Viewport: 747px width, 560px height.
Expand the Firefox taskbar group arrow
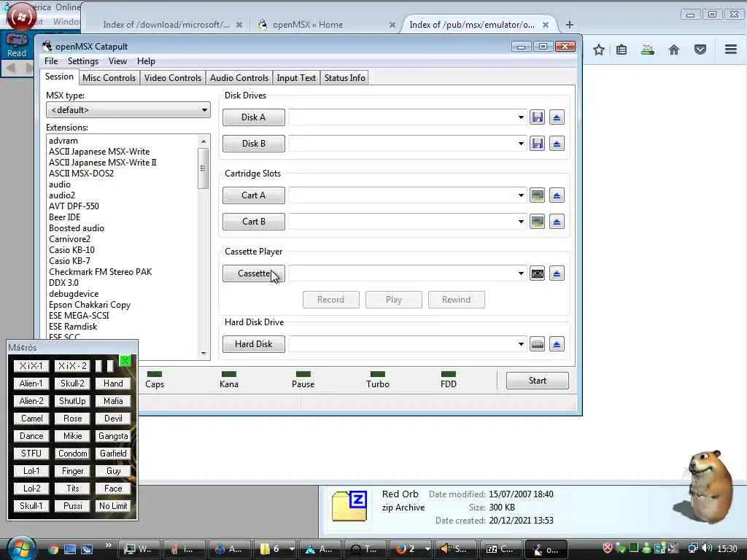pyautogui.click(x=427, y=549)
